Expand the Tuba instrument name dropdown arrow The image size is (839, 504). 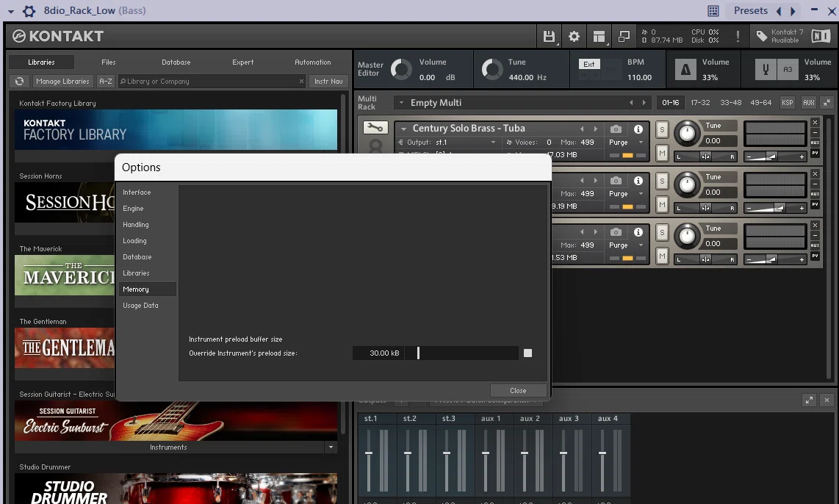point(403,129)
